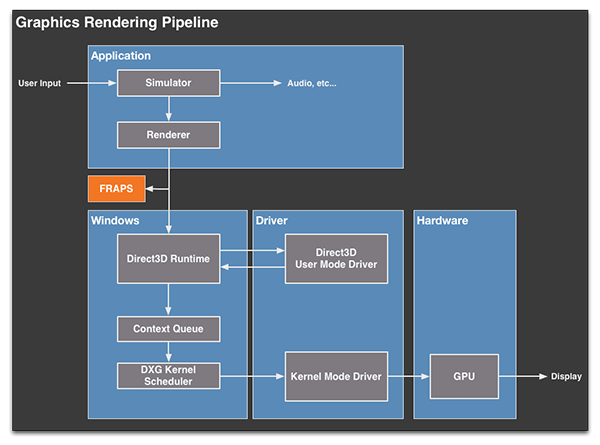Click the Audio, etc... label
The height and width of the screenshot is (445, 600).
(312, 83)
